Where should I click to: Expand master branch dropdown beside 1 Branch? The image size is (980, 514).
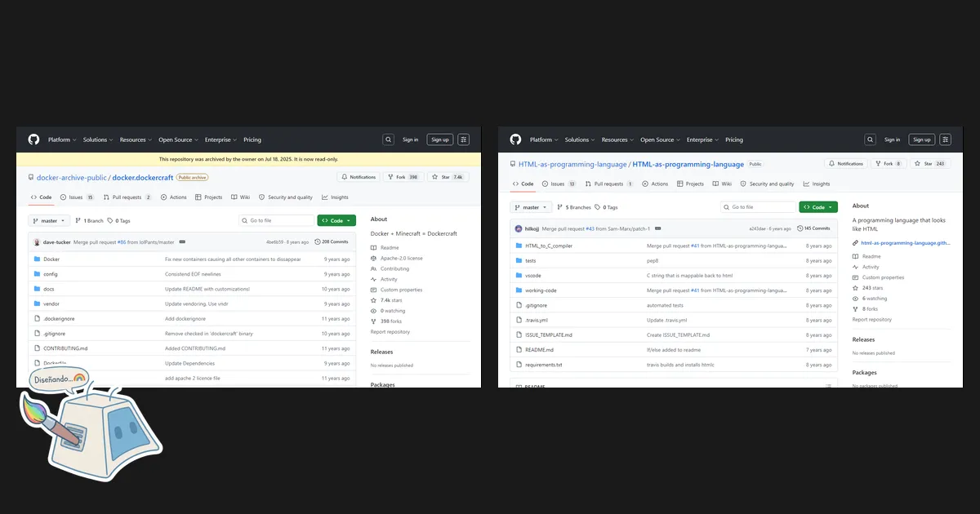[x=49, y=220]
